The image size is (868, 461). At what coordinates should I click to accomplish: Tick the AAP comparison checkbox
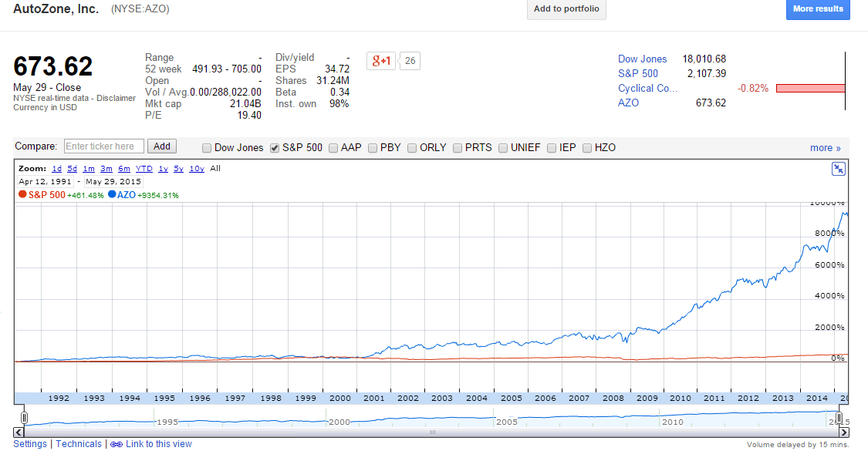pos(333,148)
